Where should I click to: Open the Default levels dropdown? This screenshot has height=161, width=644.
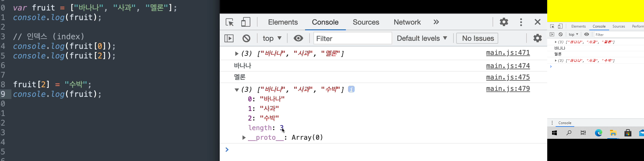pos(422,38)
